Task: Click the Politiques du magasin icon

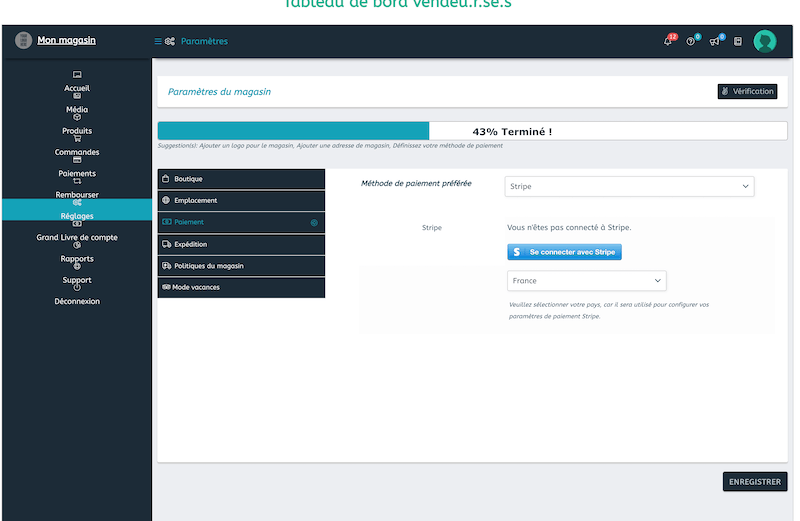Action: click(166, 265)
